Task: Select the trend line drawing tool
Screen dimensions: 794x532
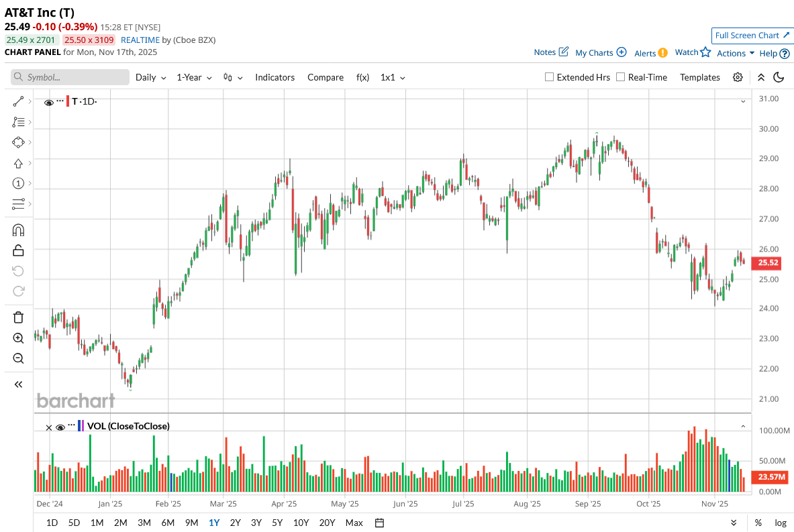Action: pos(18,102)
